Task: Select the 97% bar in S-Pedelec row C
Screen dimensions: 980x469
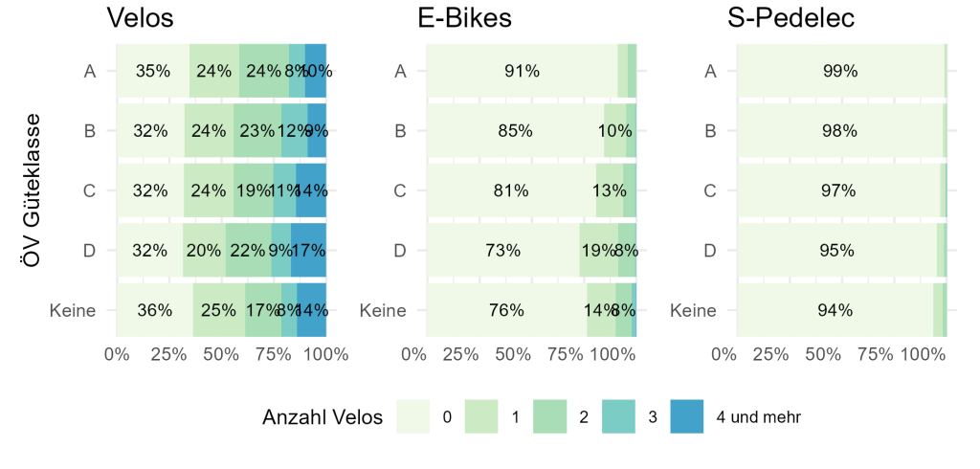Action: tap(838, 190)
